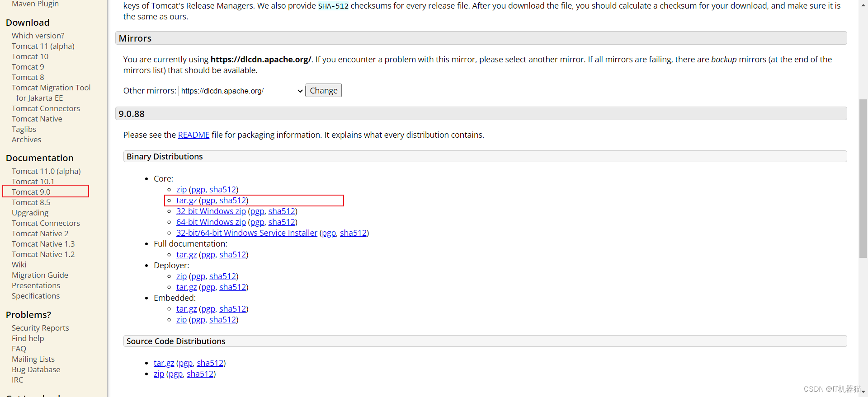The width and height of the screenshot is (868, 397).
Task: Open the Specifications page
Action: coord(36,296)
